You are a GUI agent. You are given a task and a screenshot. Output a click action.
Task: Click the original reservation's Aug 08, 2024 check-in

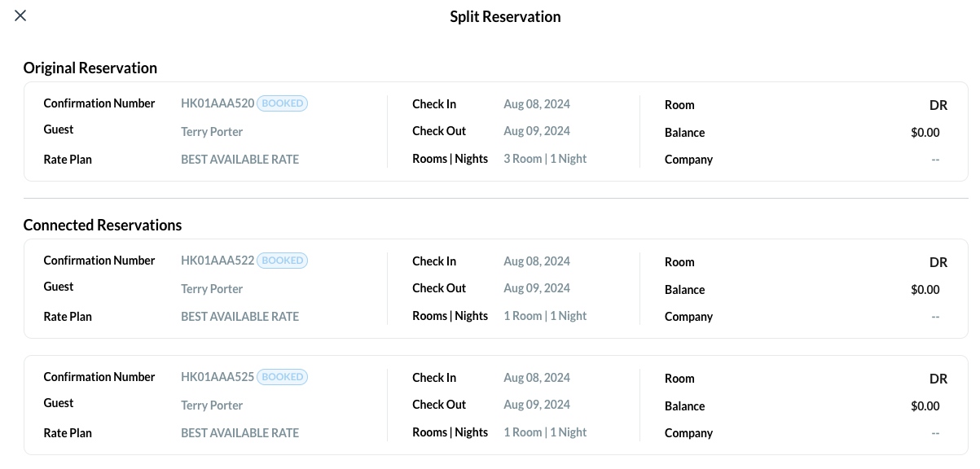pyautogui.click(x=536, y=104)
